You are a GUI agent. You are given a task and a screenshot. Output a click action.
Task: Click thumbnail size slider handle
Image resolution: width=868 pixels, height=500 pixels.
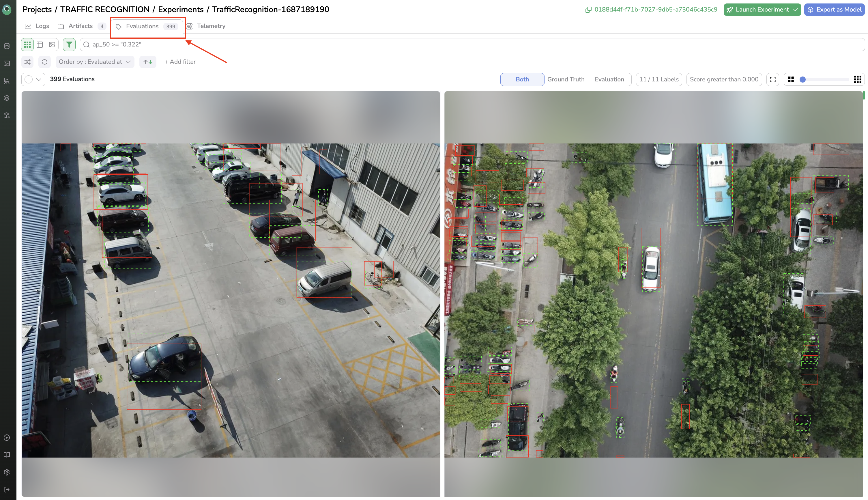802,79
